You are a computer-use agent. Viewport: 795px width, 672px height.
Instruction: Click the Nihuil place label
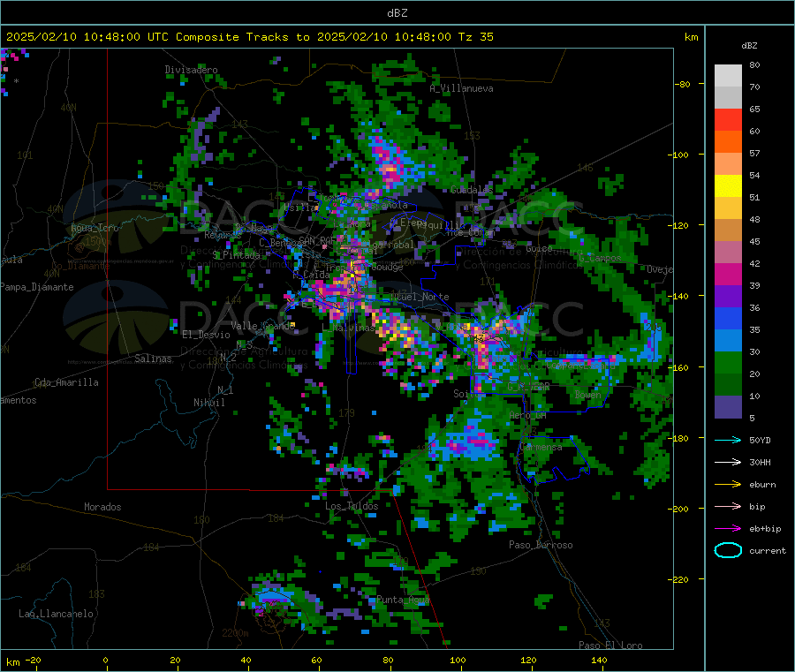(208, 403)
